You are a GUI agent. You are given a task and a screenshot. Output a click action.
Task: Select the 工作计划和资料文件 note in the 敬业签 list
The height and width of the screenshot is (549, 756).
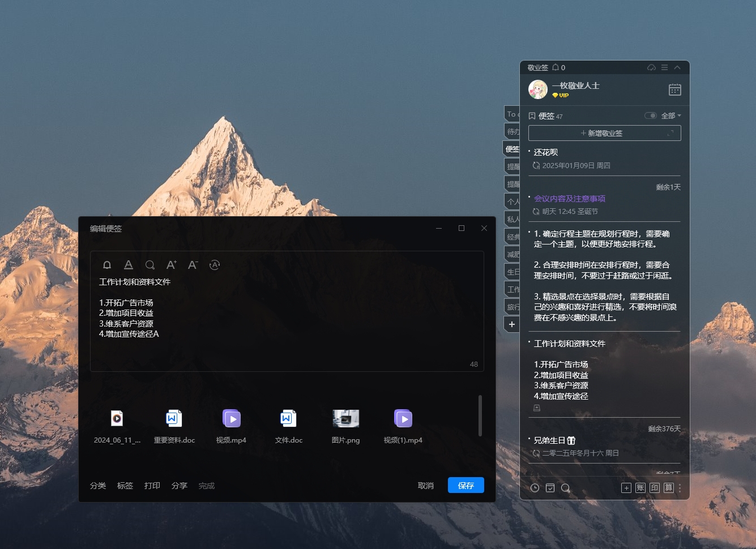point(570,344)
